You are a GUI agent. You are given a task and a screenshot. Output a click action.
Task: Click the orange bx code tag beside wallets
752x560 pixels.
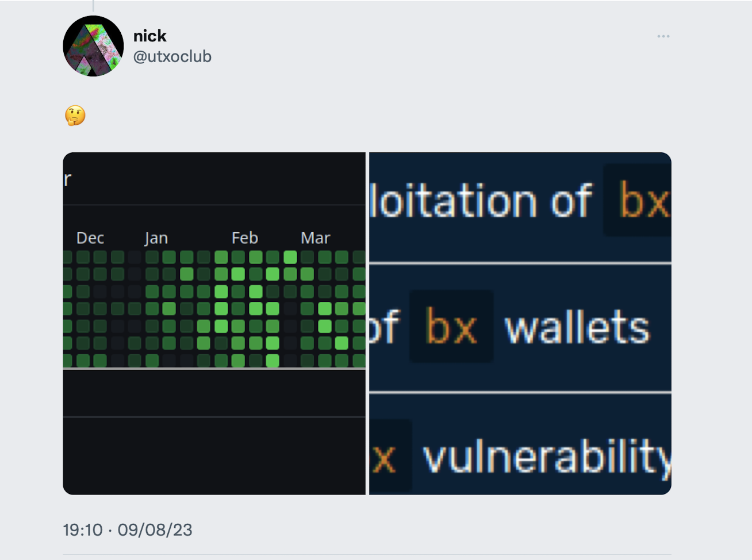pos(451,327)
